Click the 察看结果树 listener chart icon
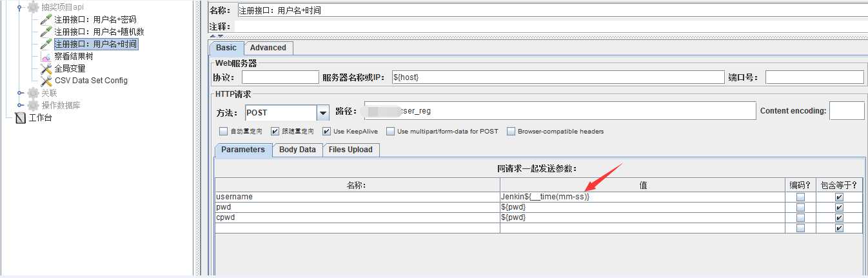 click(46, 56)
